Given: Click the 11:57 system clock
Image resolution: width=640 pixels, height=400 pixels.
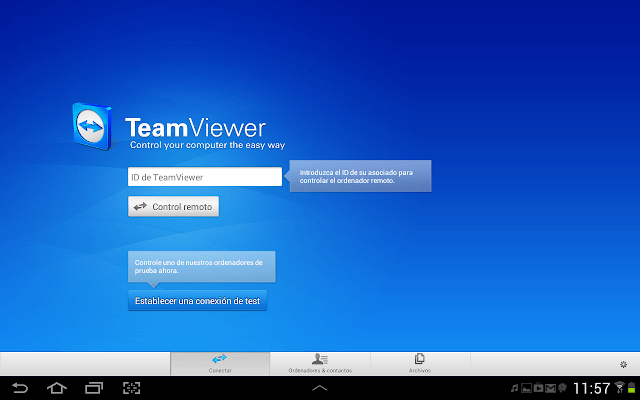Looking at the screenshot, I should click(590, 387).
